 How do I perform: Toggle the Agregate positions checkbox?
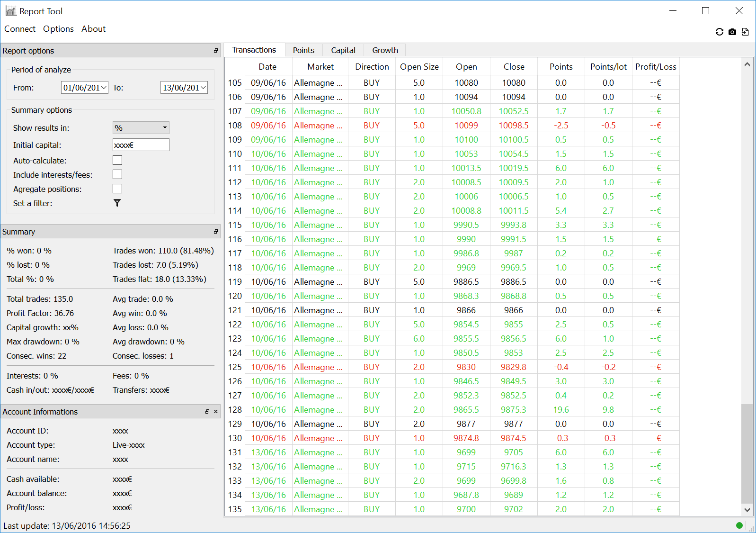(x=117, y=189)
